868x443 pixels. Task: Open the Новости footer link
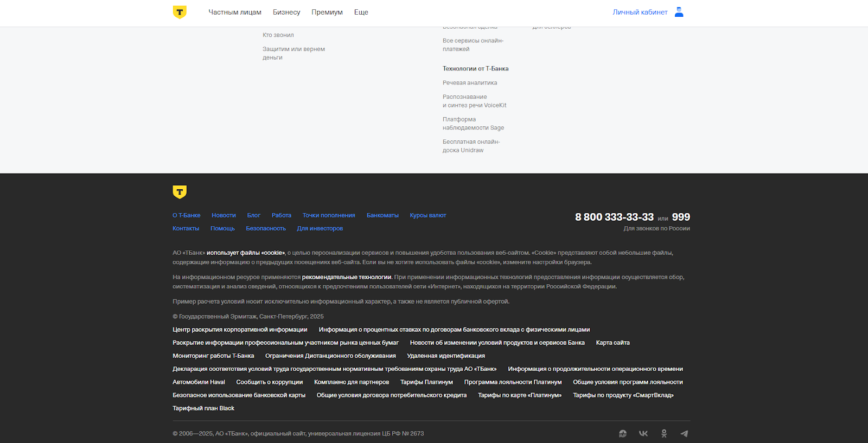coord(224,215)
